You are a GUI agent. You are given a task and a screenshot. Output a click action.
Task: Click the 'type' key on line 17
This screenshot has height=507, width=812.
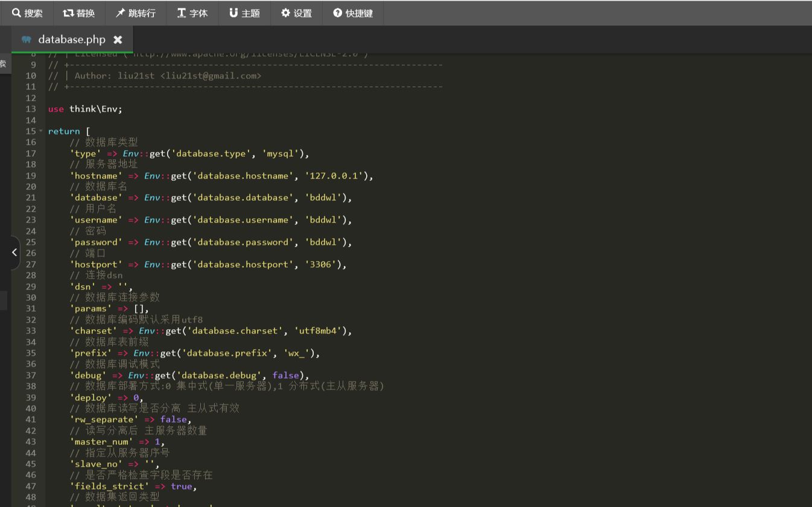tap(85, 154)
